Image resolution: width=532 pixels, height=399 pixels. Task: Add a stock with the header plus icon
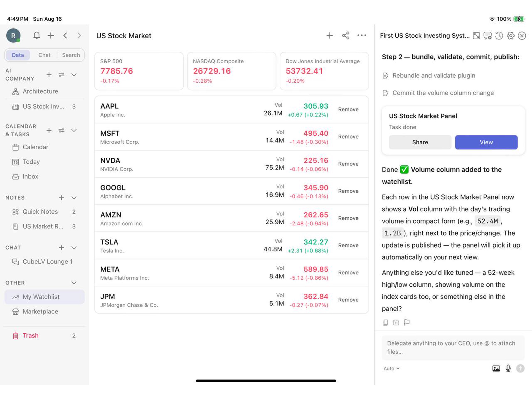click(330, 36)
